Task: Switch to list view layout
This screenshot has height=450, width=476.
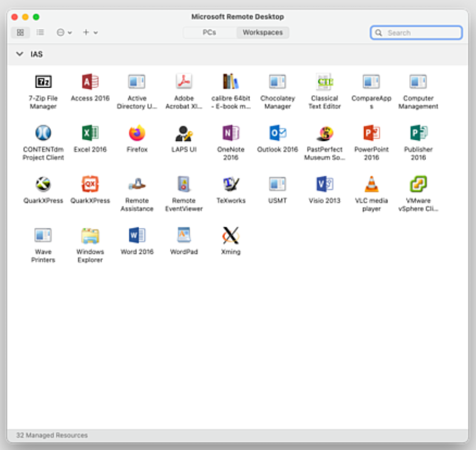Action: coord(40,32)
